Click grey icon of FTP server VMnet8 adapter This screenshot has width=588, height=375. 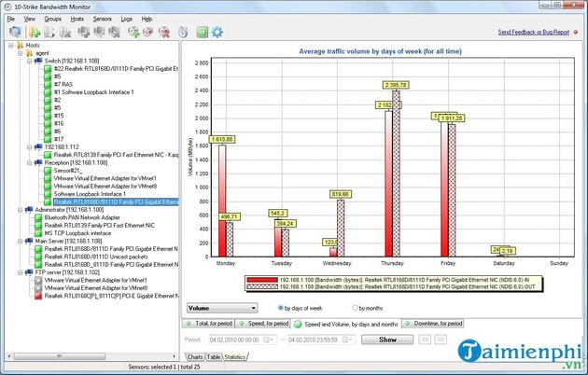(38, 288)
